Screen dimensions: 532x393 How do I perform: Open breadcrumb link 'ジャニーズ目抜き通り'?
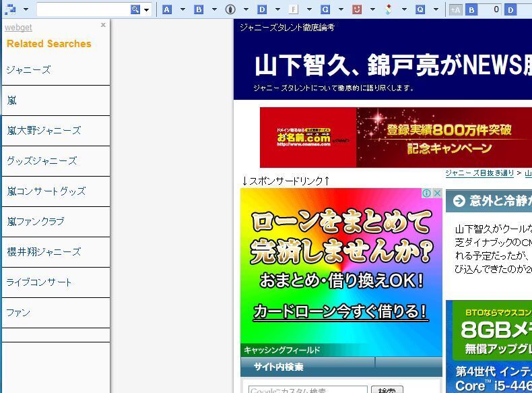[479, 173]
